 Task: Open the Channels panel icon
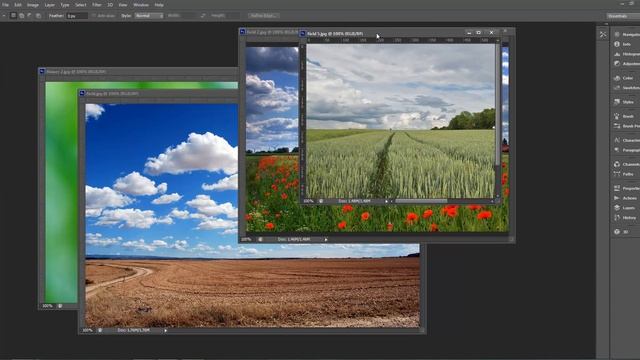[617, 164]
